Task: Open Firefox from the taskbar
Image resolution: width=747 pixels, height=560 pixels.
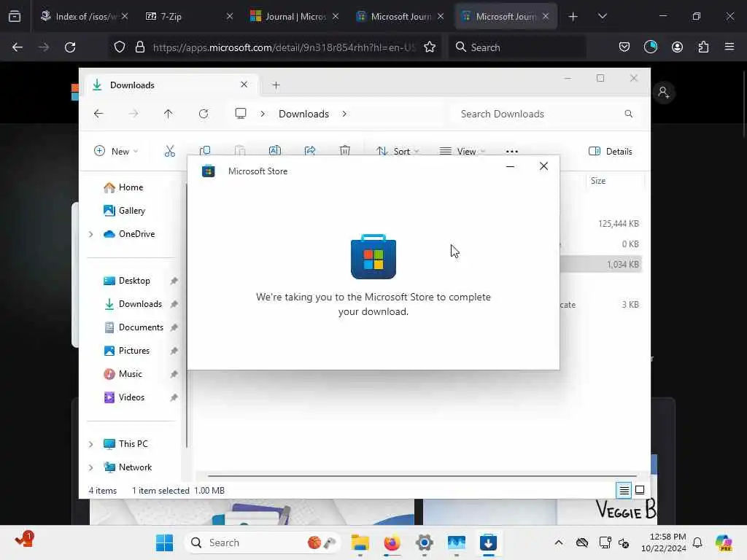Action: coord(392,542)
